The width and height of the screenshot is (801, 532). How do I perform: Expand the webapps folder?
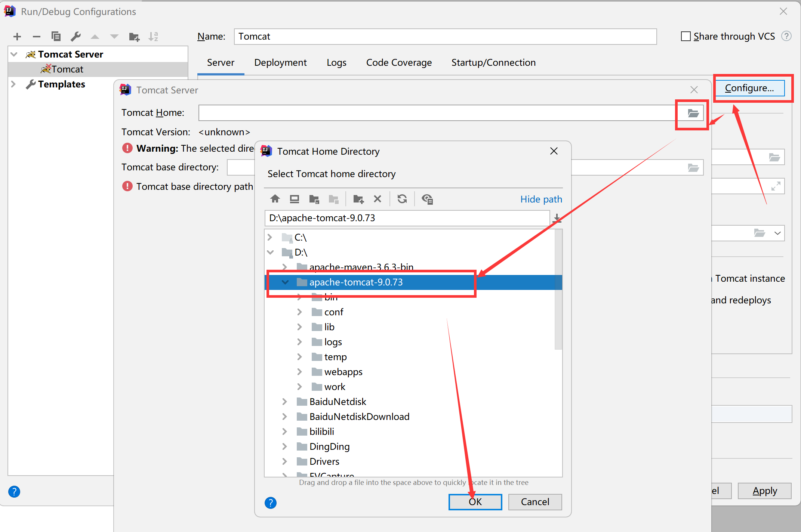(x=299, y=372)
